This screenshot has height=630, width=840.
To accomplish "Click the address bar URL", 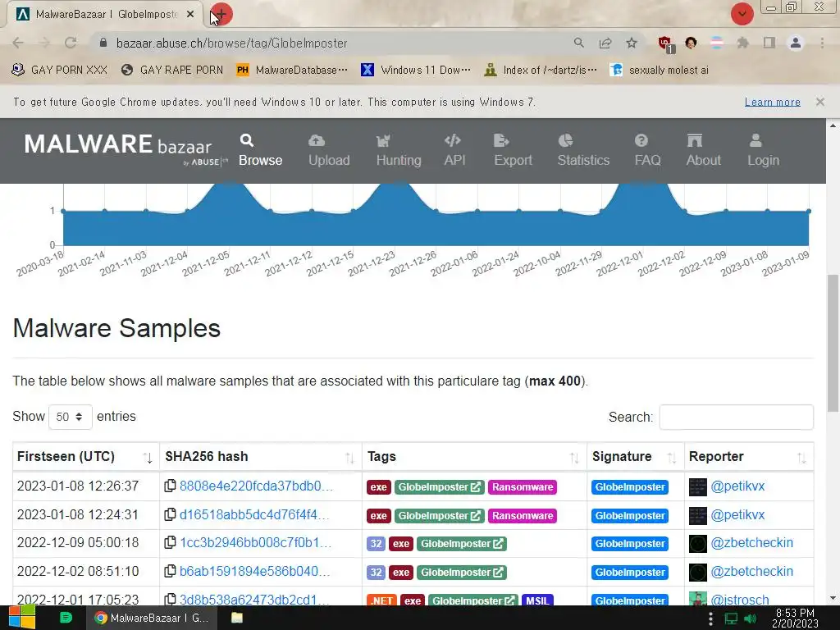I will [x=232, y=43].
